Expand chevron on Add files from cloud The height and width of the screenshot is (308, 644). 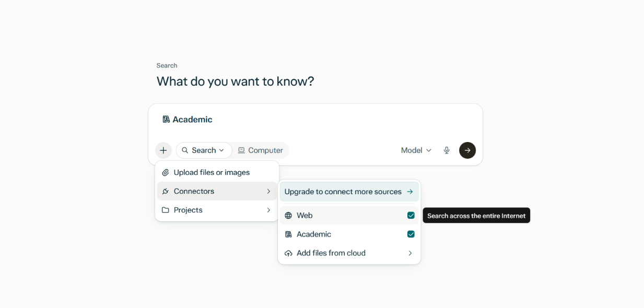point(410,253)
